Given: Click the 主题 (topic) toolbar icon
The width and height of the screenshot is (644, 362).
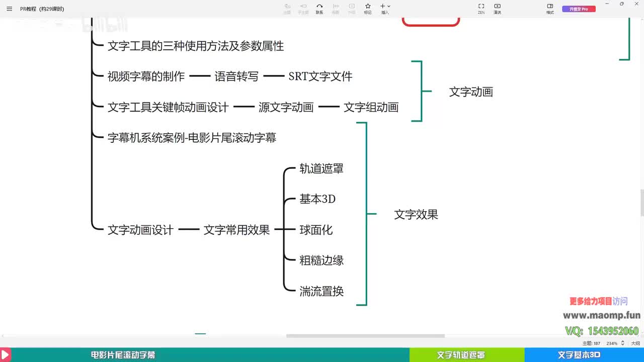Looking at the screenshot, I should click(x=287, y=9).
